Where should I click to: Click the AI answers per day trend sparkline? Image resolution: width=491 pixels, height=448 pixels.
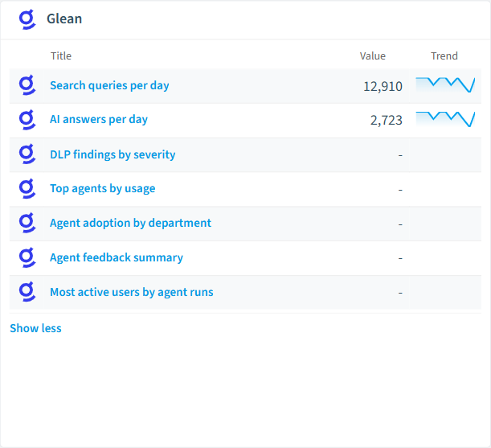tap(445, 120)
